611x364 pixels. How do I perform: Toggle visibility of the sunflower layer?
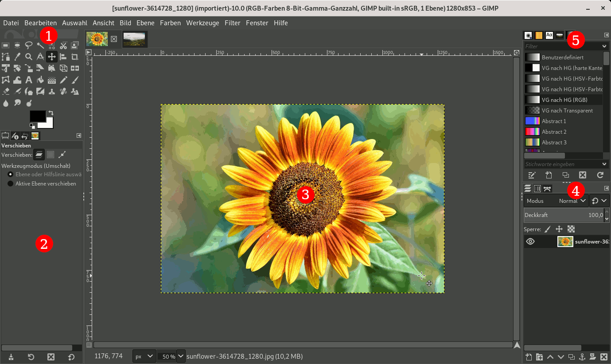point(530,241)
